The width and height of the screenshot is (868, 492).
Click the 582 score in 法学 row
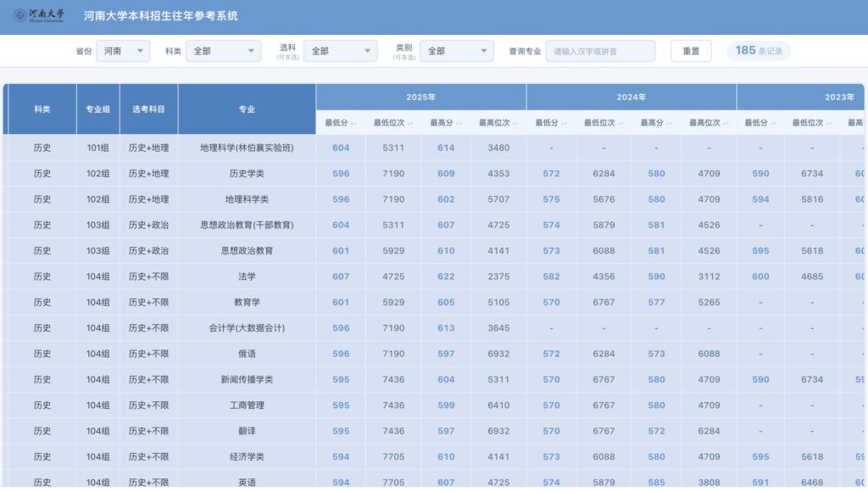pyautogui.click(x=551, y=277)
